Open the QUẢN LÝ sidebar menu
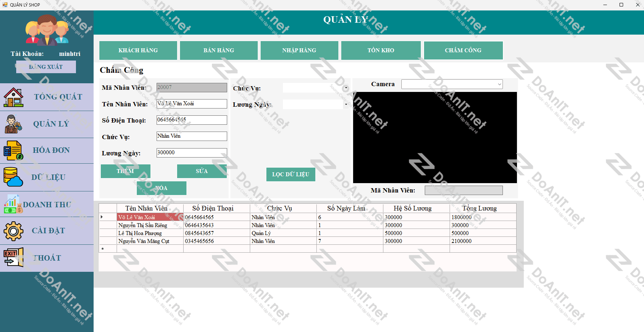The image size is (644, 332). tap(47, 124)
